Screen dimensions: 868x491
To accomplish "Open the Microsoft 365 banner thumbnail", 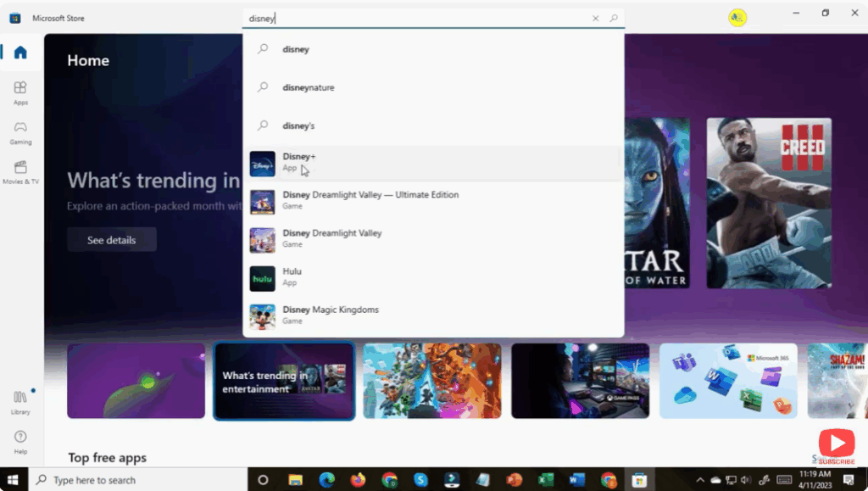I will click(x=728, y=381).
